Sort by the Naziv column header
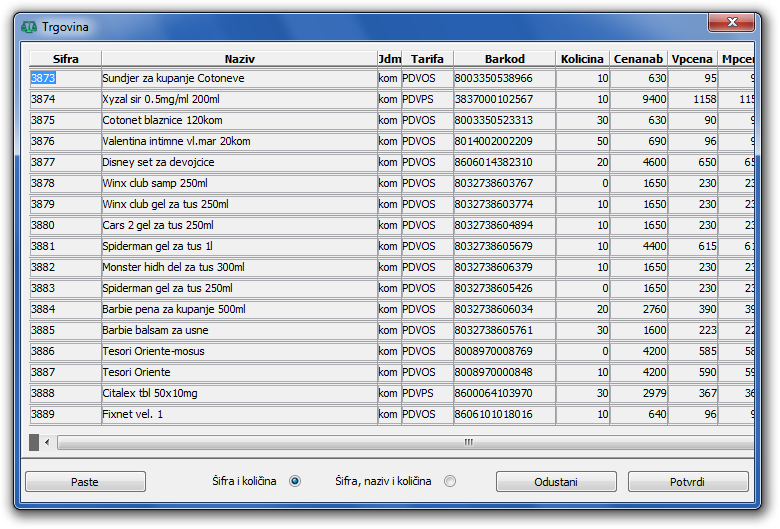The width and height of the screenshot is (780, 529). (239, 59)
